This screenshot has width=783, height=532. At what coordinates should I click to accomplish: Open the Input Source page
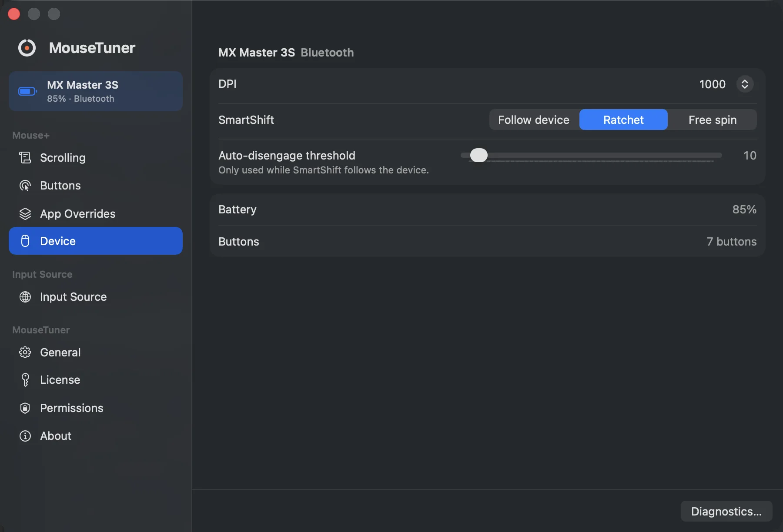click(x=96, y=297)
